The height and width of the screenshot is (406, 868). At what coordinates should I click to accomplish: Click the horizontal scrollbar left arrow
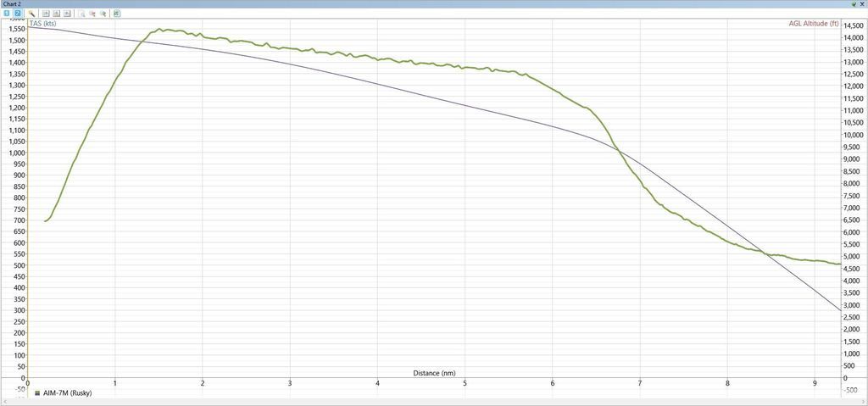pyautogui.click(x=3, y=402)
